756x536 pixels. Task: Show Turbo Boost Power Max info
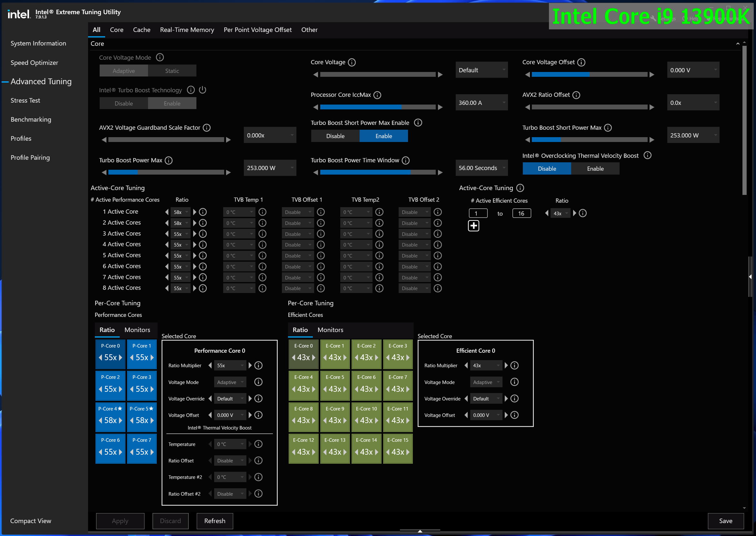[169, 160]
